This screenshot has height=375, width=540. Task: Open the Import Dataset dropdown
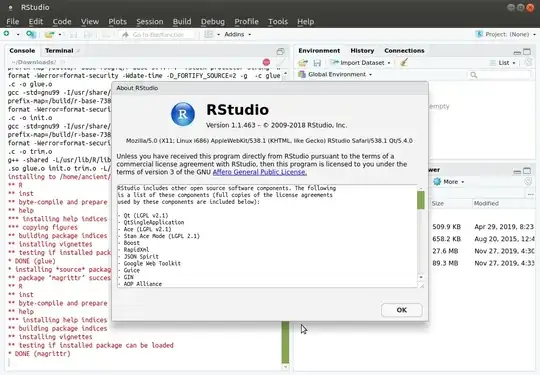(361, 63)
